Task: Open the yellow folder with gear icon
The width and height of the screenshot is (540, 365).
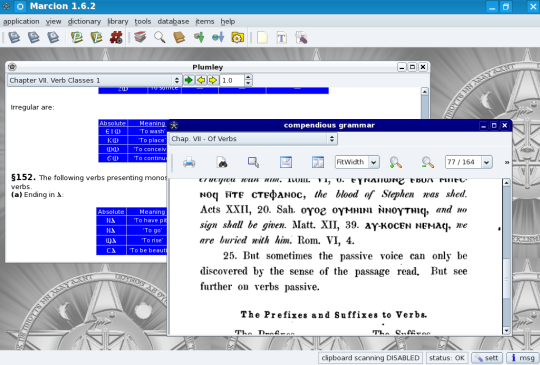Action: point(238,37)
